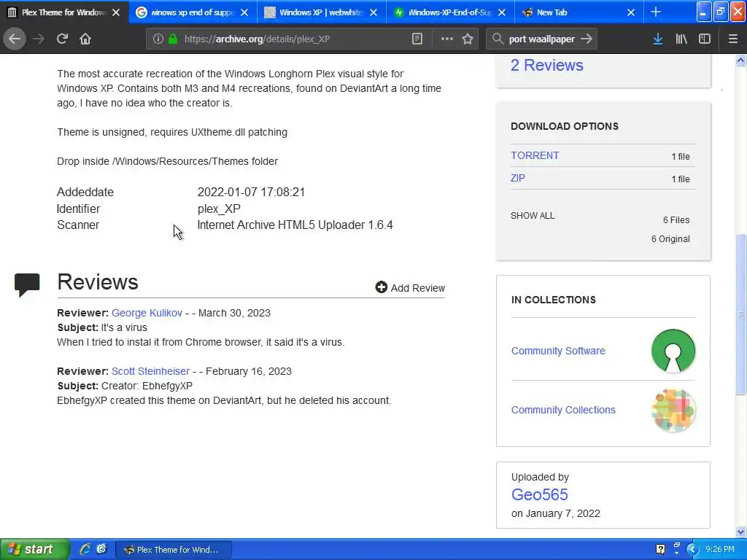This screenshot has width=747, height=560.
Task: Go back using browser back arrow
Action: (x=15, y=39)
